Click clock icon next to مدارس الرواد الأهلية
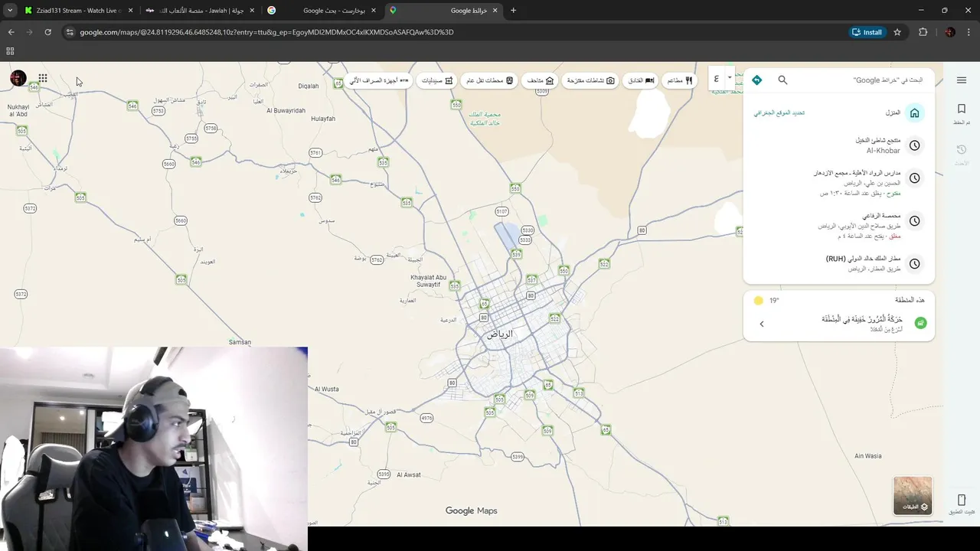Image resolution: width=980 pixels, height=551 pixels. click(914, 178)
